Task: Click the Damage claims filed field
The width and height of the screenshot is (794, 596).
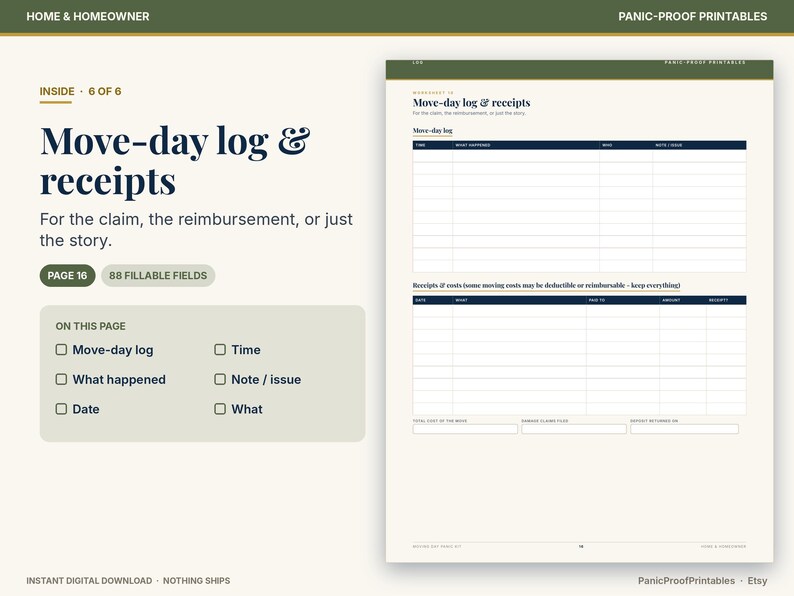Action: click(x=574, y=429)
